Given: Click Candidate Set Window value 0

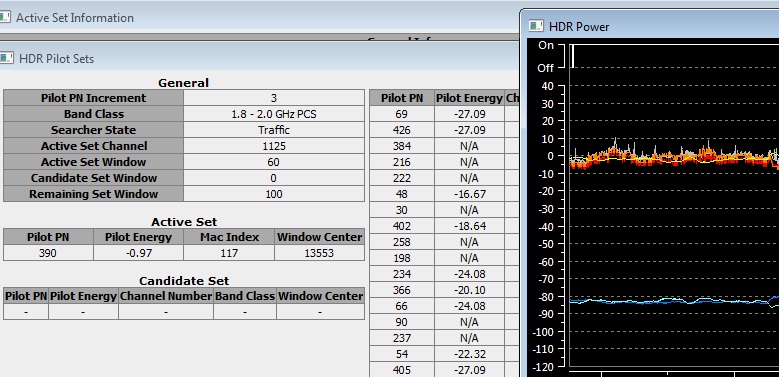Looking at the screenshot, I should [x=274, y=178].
